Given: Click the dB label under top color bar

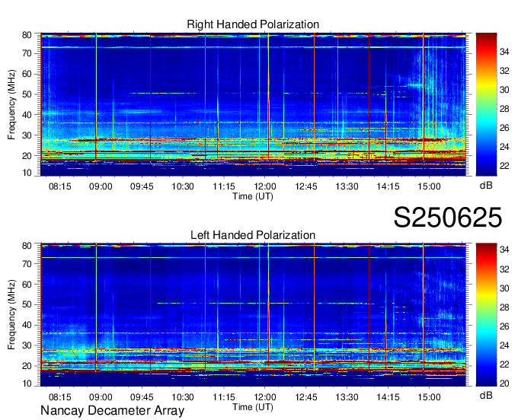Looking at the screenshot, I should coord(486,186).
